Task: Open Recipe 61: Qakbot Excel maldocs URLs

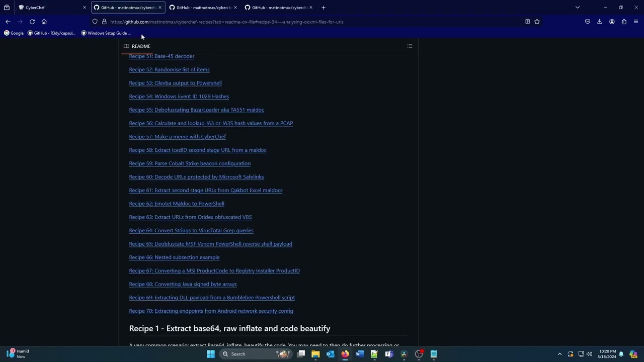Action: [x=205, y=191]
